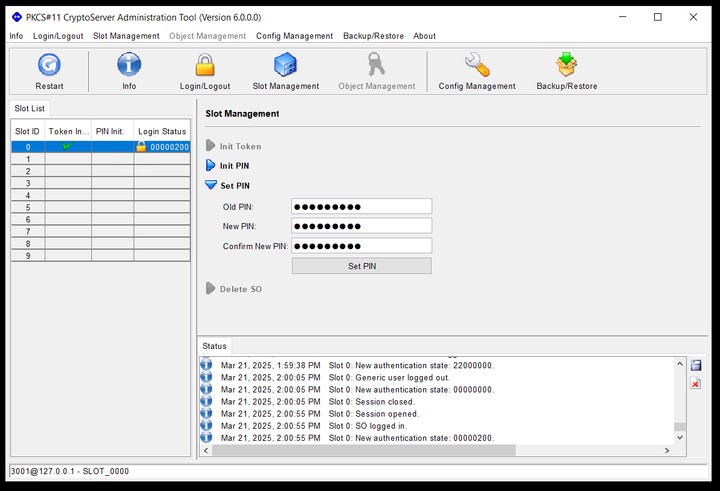
Task: Select slot 8 row in Slot List
Action: [x=101, y=243]
